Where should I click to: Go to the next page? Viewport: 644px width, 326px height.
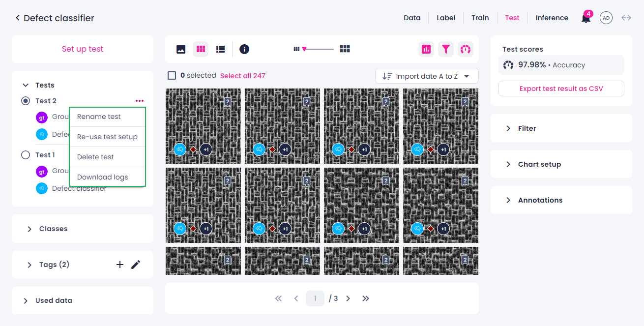[x=348, y=298]
